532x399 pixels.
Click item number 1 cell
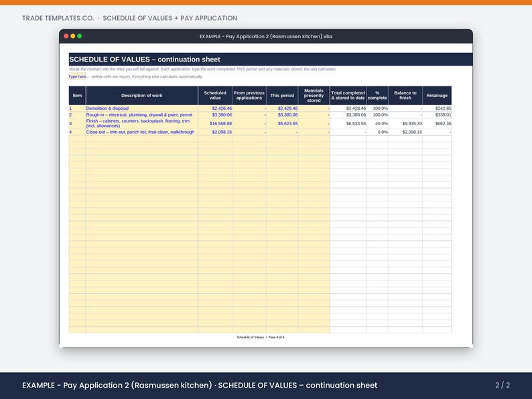(77, 108)
